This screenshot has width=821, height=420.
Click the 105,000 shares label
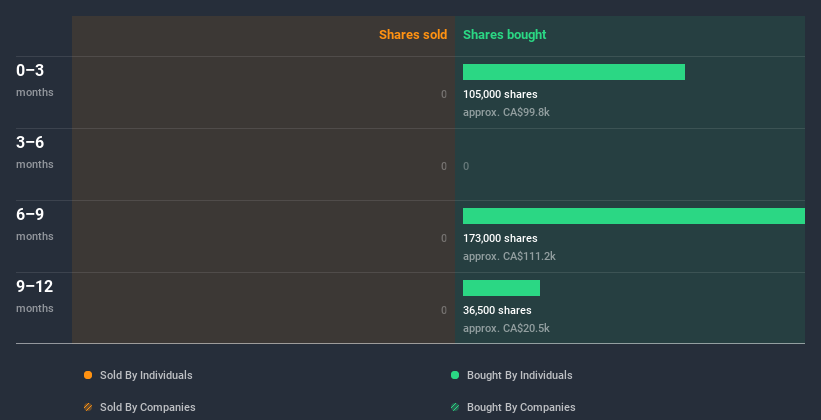tap(500, 94)
